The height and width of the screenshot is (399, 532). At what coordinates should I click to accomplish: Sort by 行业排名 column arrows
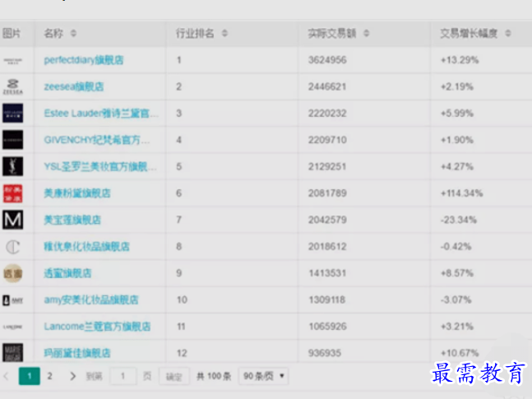click(x=224, y=33)
